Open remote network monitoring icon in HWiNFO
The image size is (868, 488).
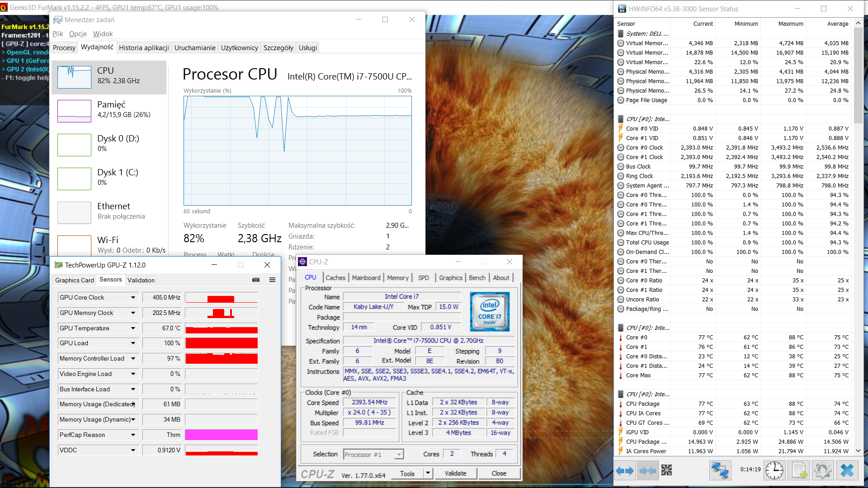720,471
